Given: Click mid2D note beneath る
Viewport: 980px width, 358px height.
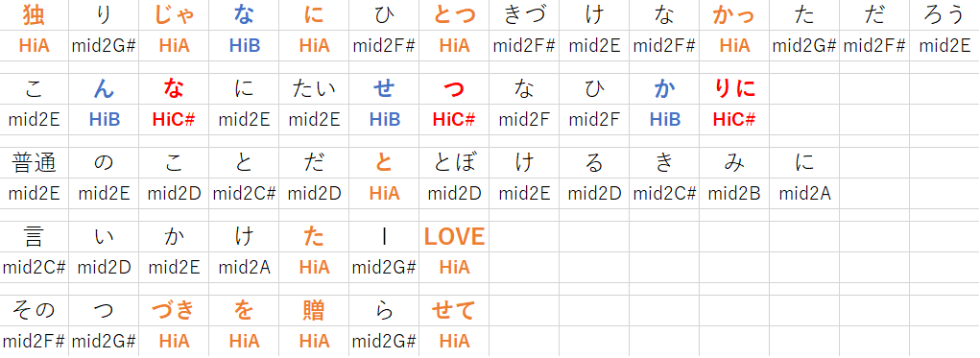Looking at the screenshot, I should pyautogui.click(x=594, y=194).
